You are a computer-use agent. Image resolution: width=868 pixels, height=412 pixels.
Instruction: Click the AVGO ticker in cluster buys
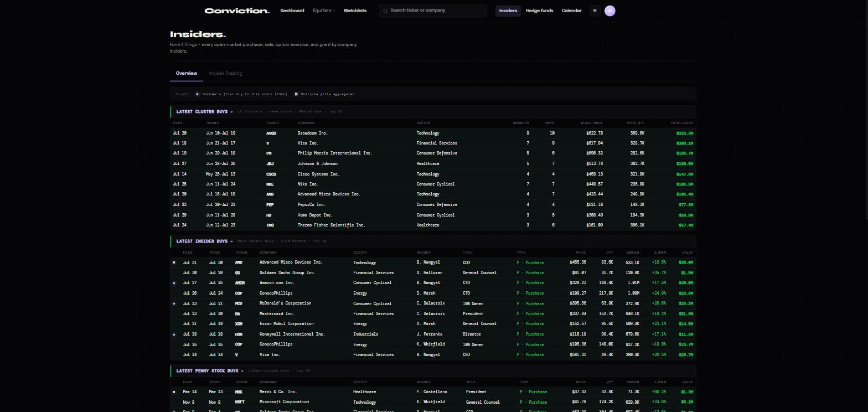coord(271,133)
